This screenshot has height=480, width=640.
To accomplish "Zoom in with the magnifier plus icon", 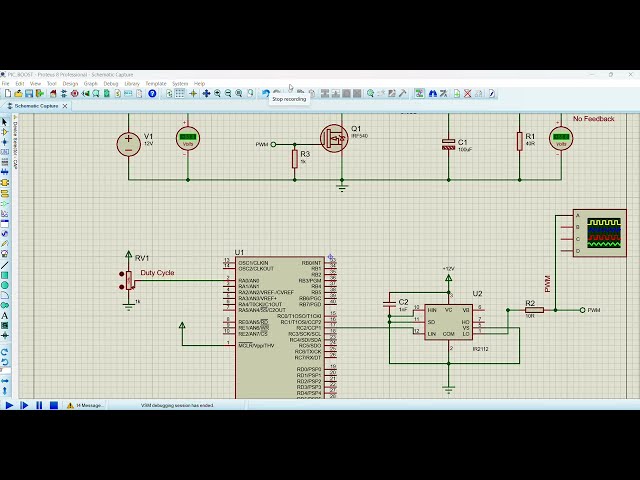I will pyautogui.click(x=217, y=94).
